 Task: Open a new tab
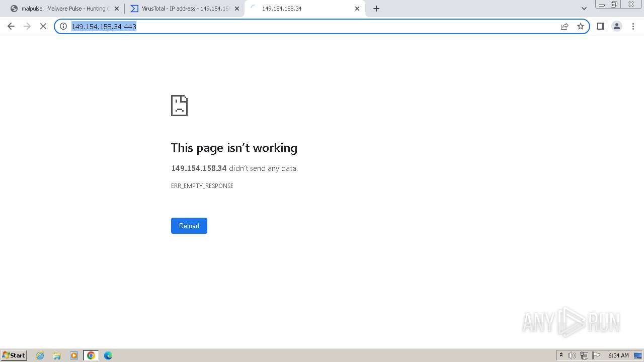[x=376, y=9]
